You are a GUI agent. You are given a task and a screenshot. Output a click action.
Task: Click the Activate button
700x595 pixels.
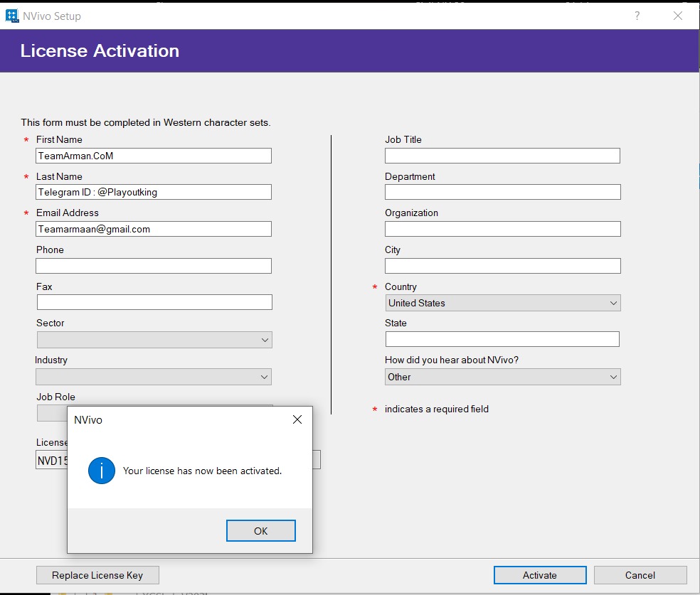pyautogui.click(x=540, y=575)
